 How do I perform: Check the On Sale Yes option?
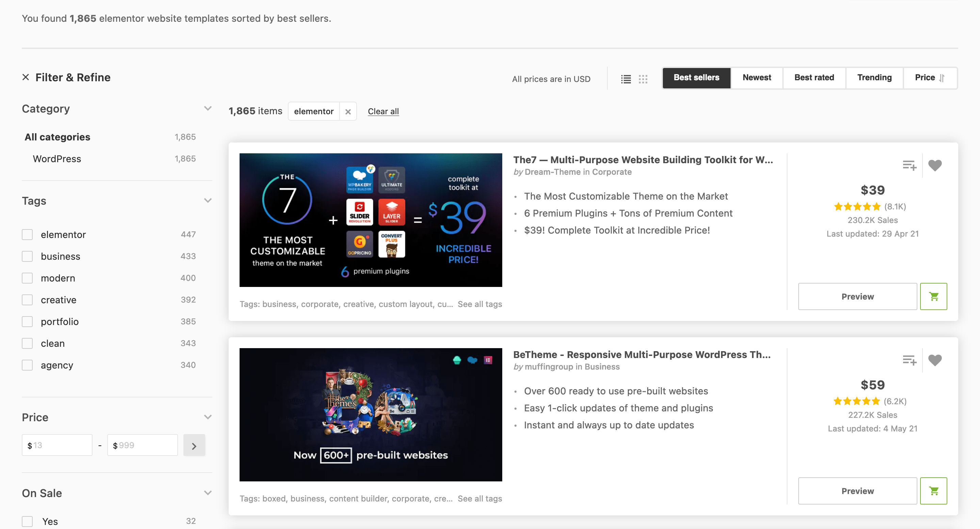(27, 522)
